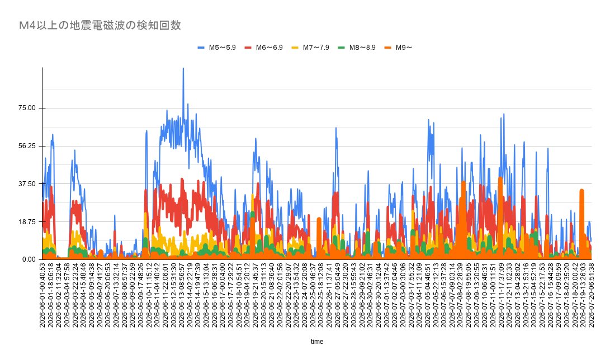
Task: Click x-axis label 2026-07-05-04:46:51
Action: pyautogui.click(x=428, y=295)
